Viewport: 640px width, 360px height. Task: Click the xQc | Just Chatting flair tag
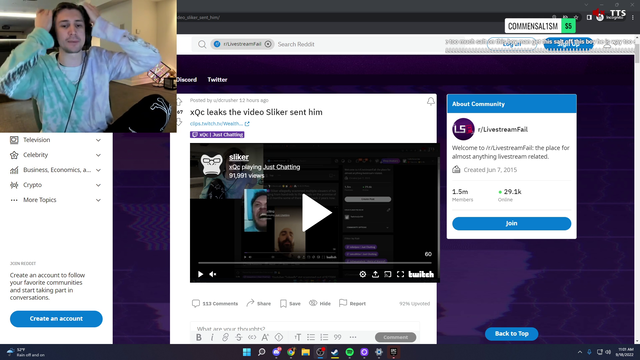[217, 134]
